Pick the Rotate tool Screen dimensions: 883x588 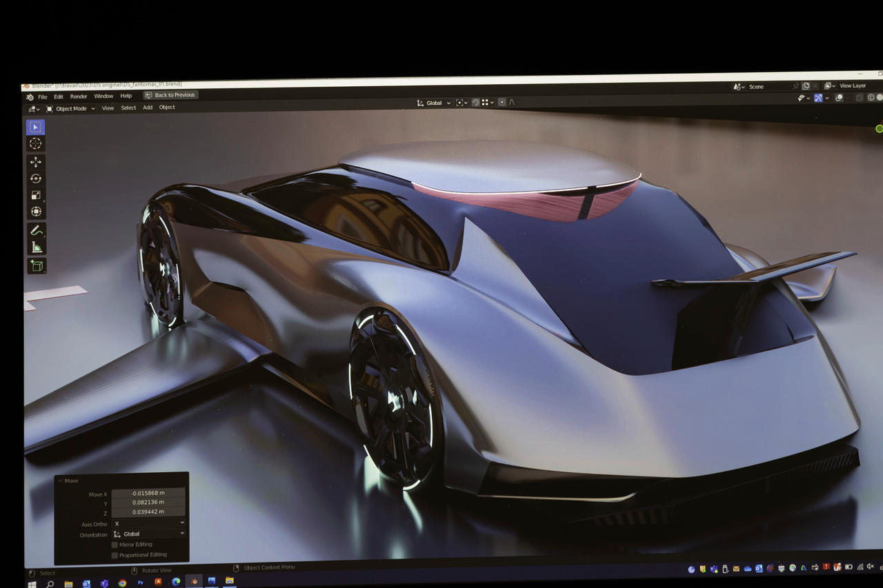pyautogui.click(x=36, y=179)
